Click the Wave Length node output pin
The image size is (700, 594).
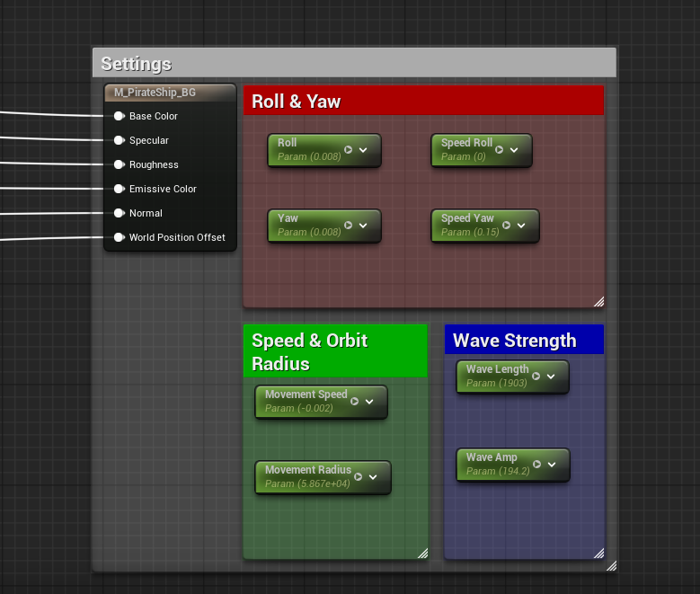point(536,377)
